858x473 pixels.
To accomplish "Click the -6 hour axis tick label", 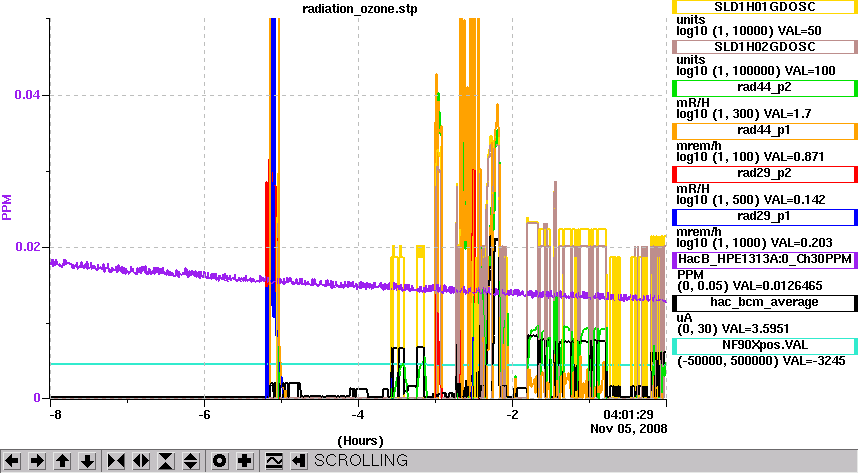I will 204,414.
